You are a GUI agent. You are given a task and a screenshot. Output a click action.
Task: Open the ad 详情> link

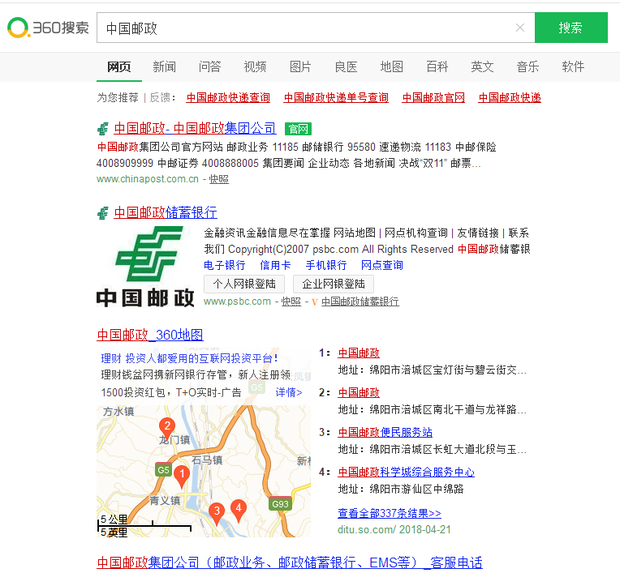pos(289,392)
